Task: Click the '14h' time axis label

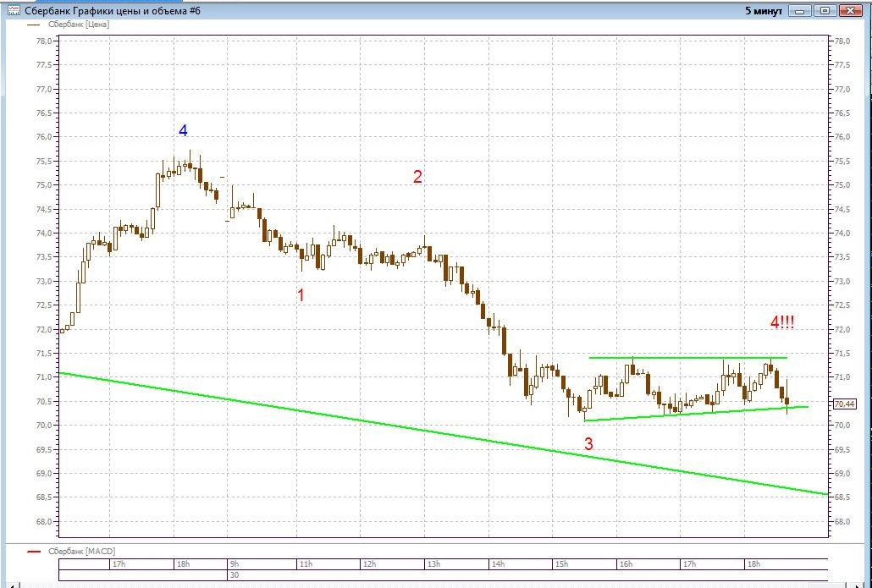Action: tap(498, 564)
